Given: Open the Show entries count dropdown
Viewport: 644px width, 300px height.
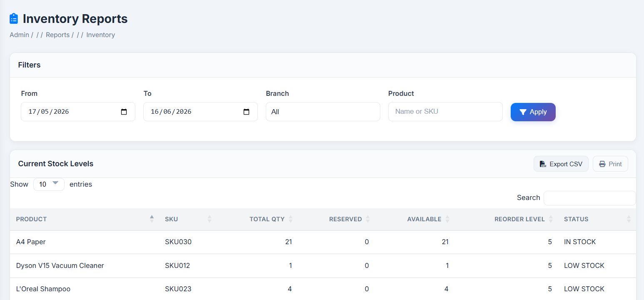Looking at the screenshot, I should tap(49, 184).
